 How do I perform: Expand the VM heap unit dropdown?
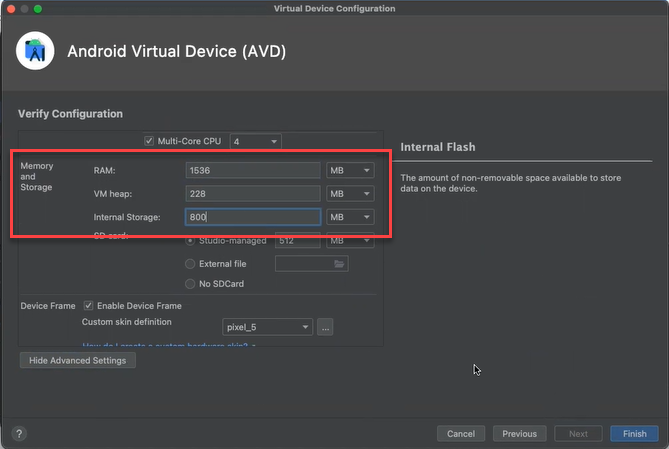coord(351,193)
